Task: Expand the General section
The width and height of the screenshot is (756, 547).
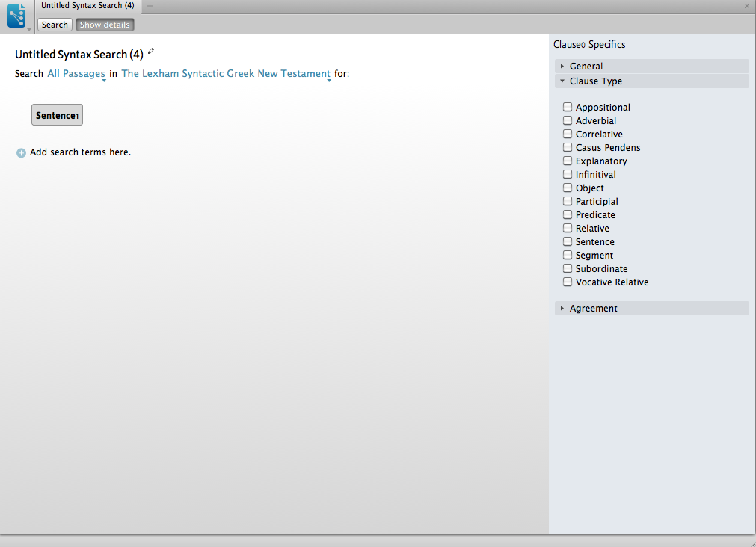Action: 652,66
